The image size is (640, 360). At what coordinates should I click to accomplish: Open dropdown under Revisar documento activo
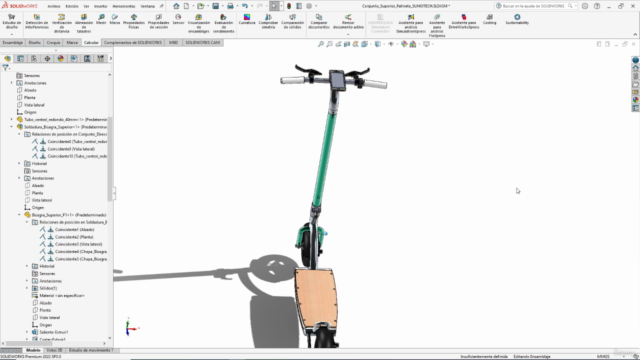coord(348,34)
